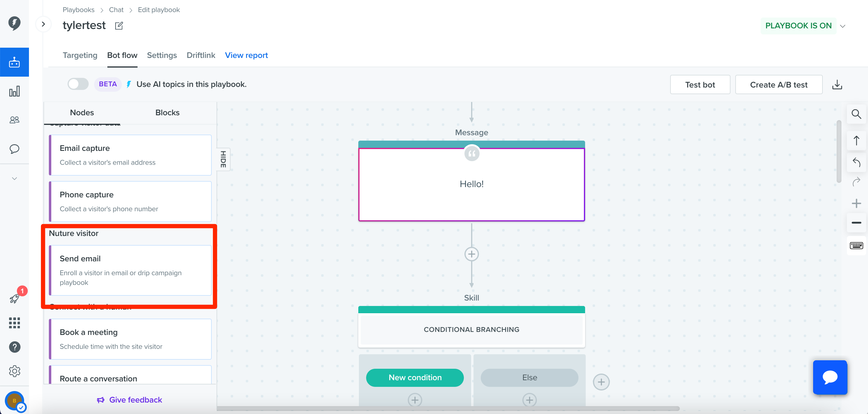Show keyboard shortcuts icon

point(856,245)
